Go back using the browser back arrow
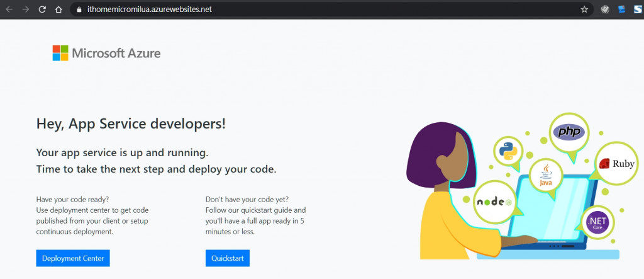Viewport: 644px width, 279px height. pyautogui.click(x=9, y=9)
